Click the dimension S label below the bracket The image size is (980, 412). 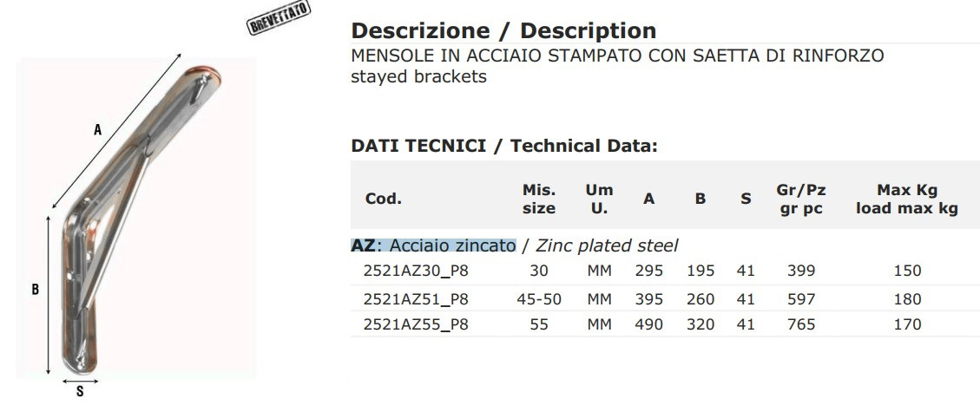point(80,392)
